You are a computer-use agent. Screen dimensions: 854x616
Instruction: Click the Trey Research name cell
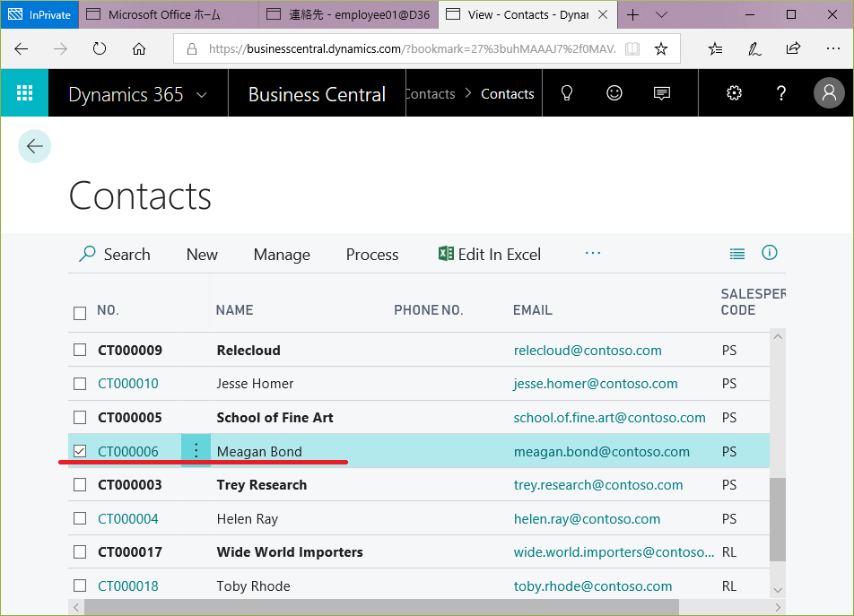pos(261,484)
